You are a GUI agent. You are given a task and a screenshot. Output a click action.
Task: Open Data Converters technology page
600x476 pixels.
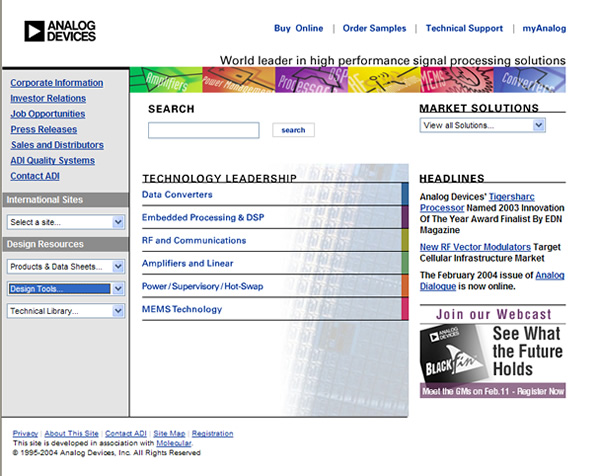pyautogui.click(x=177, y=194)
